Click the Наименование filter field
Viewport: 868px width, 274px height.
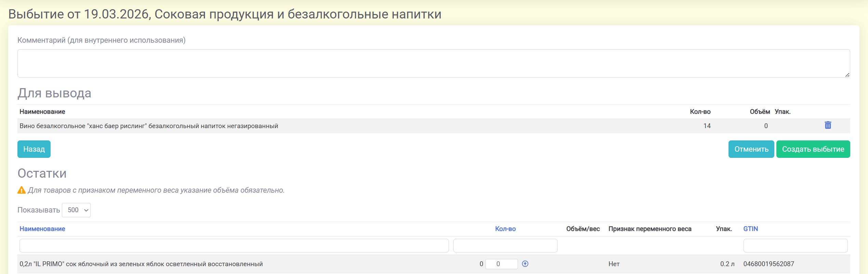click(234, 246)
